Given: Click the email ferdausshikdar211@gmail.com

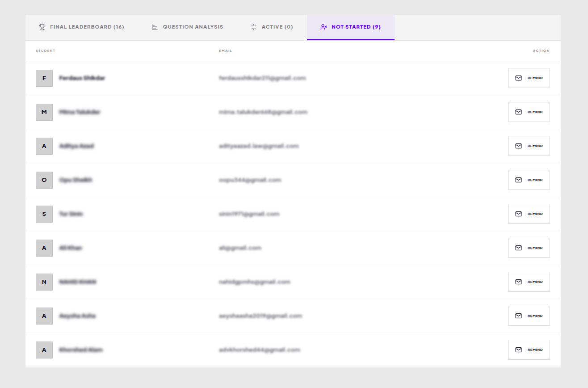Looking at the screenshot, I should [x=262, y=78].
